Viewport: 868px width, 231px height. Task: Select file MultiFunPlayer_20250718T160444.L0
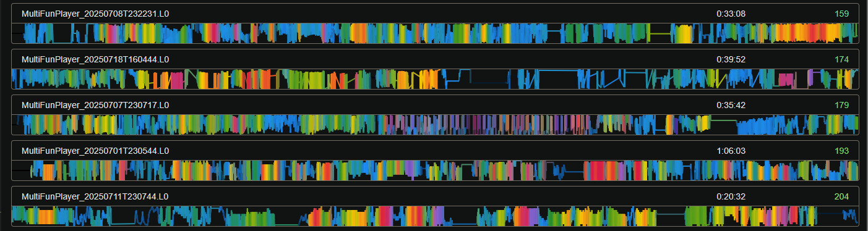click(95, 59)
